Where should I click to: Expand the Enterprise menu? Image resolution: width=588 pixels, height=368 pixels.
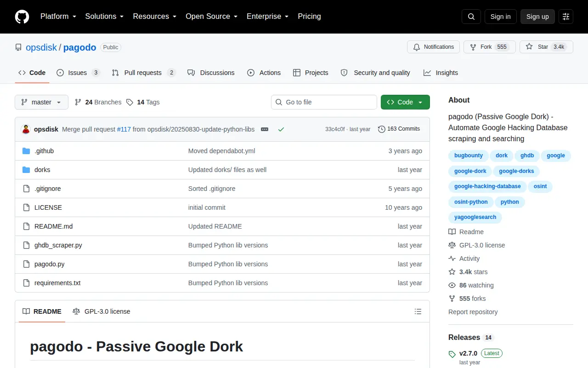click(268, 17)
